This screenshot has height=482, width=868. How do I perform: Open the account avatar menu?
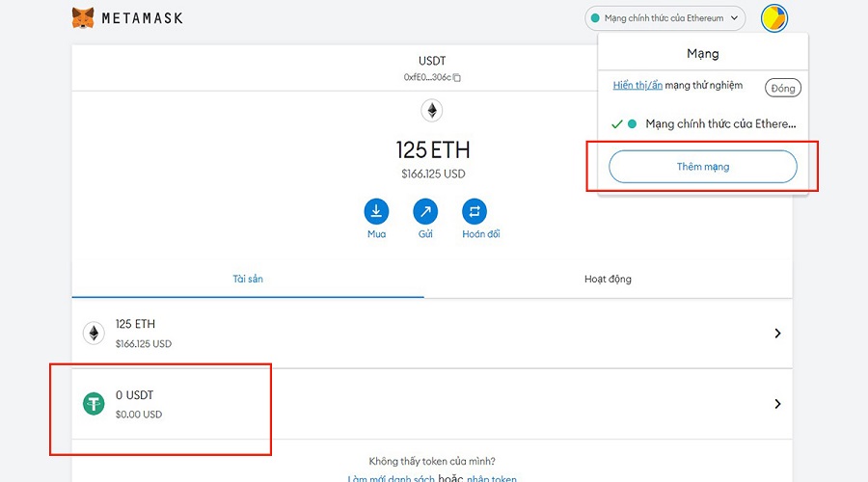tap(773, 18)
